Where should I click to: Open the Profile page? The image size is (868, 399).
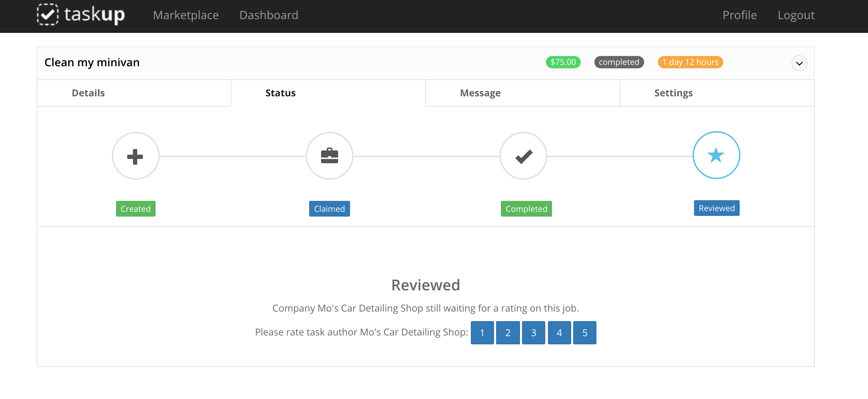(x=739, y=15)
